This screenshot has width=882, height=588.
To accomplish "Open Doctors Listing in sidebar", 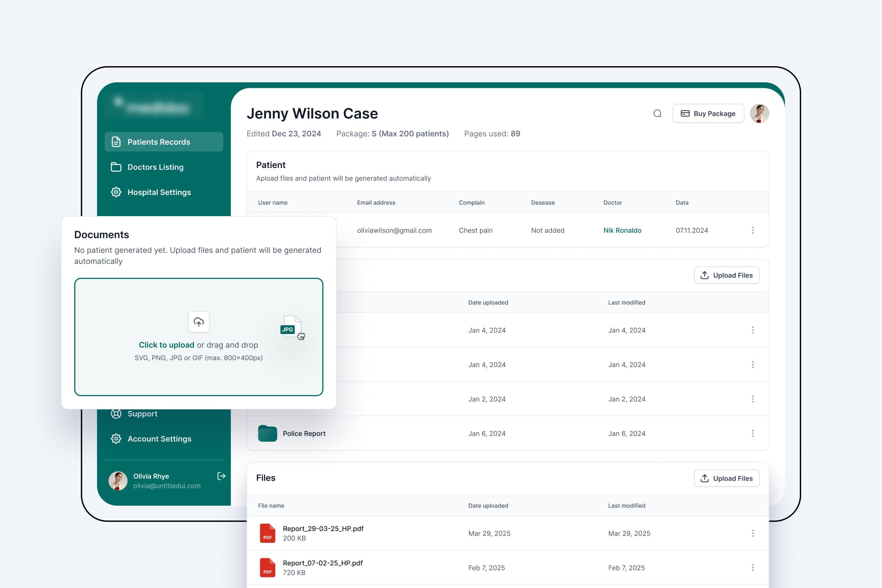I will [155, 167].
